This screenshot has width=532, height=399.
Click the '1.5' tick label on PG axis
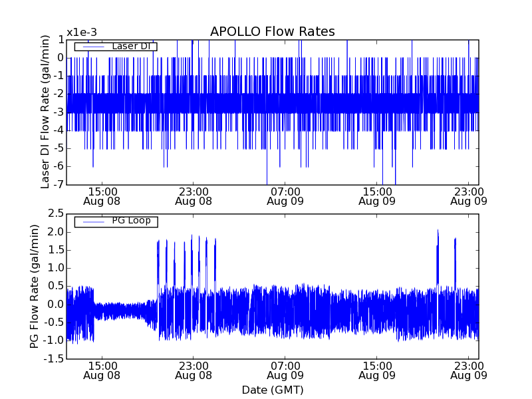click(56, 250)
